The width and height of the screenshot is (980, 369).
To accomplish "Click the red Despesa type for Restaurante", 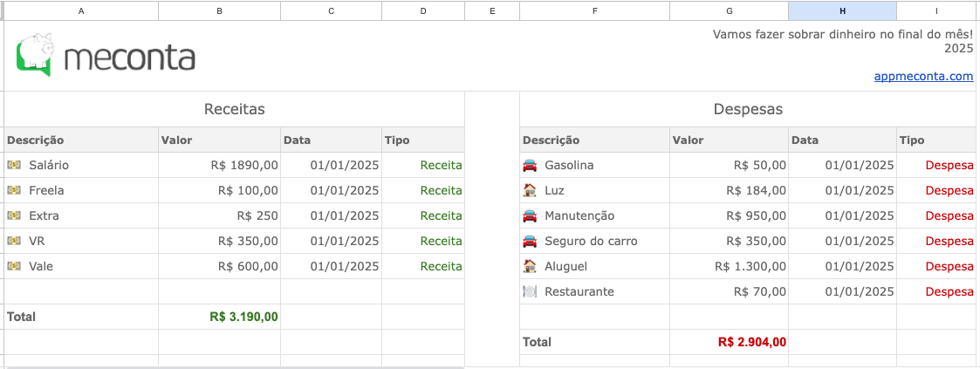I will [x=949, y=291].
